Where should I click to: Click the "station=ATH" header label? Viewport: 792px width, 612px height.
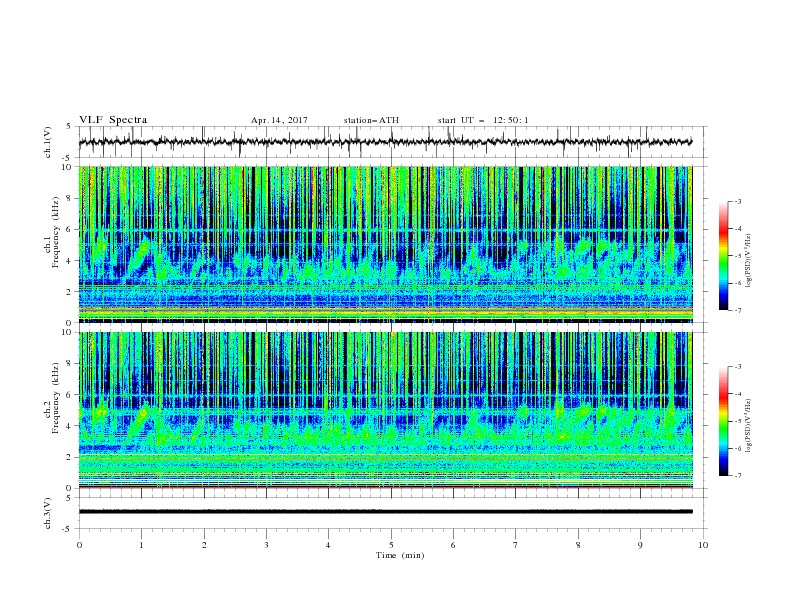click(x=371, y=120)
